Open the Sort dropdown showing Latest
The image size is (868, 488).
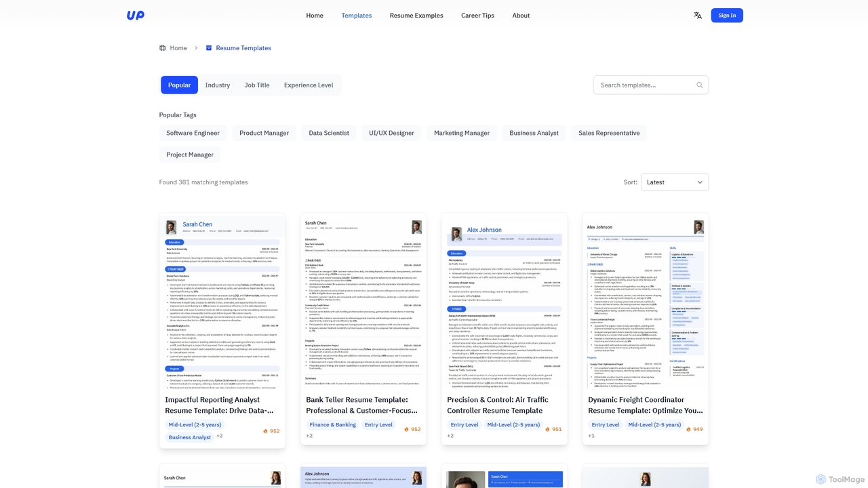(675, 182)
